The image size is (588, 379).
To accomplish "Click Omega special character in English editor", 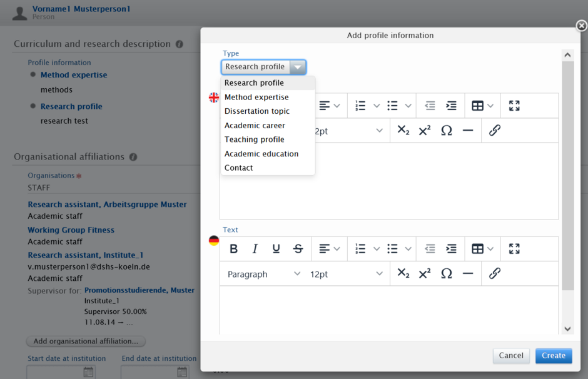I will 446,131.
